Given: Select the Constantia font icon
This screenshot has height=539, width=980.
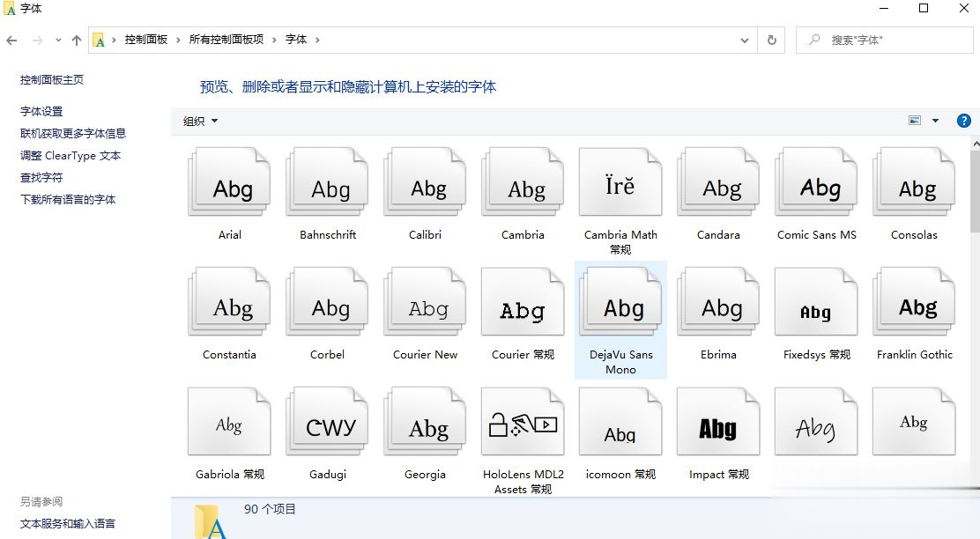Looking at the screenshot, I should tap(229, 302).
